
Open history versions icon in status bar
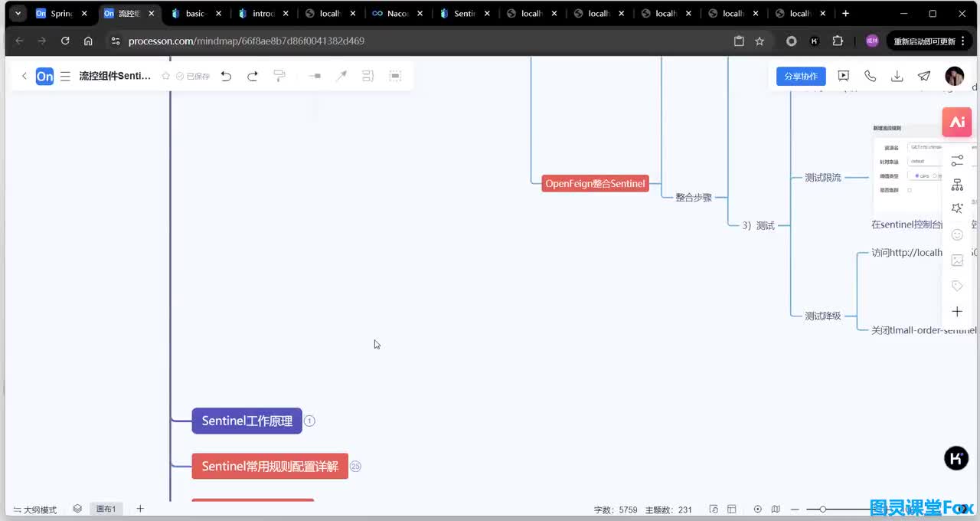[714, 510]
